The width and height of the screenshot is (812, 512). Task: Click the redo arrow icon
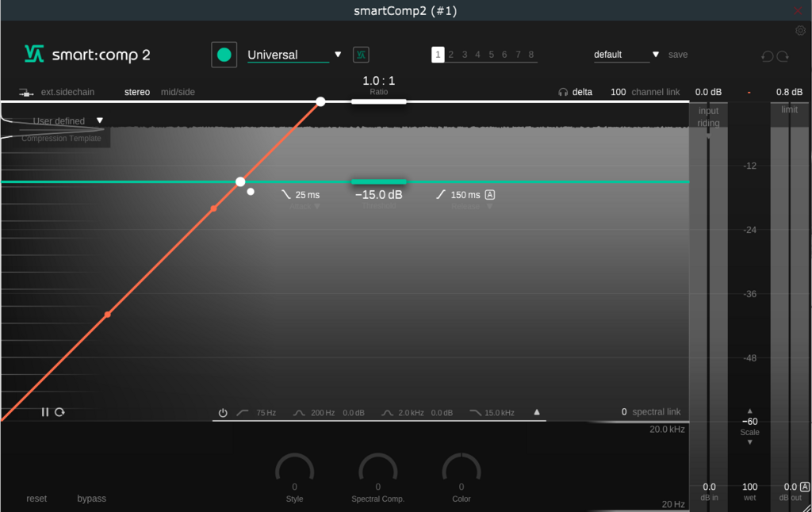point(783,56)
